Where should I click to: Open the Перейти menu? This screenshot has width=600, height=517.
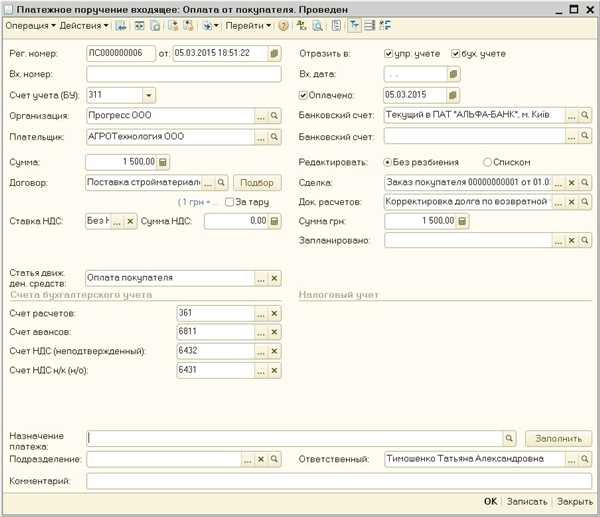click(248, 26)
